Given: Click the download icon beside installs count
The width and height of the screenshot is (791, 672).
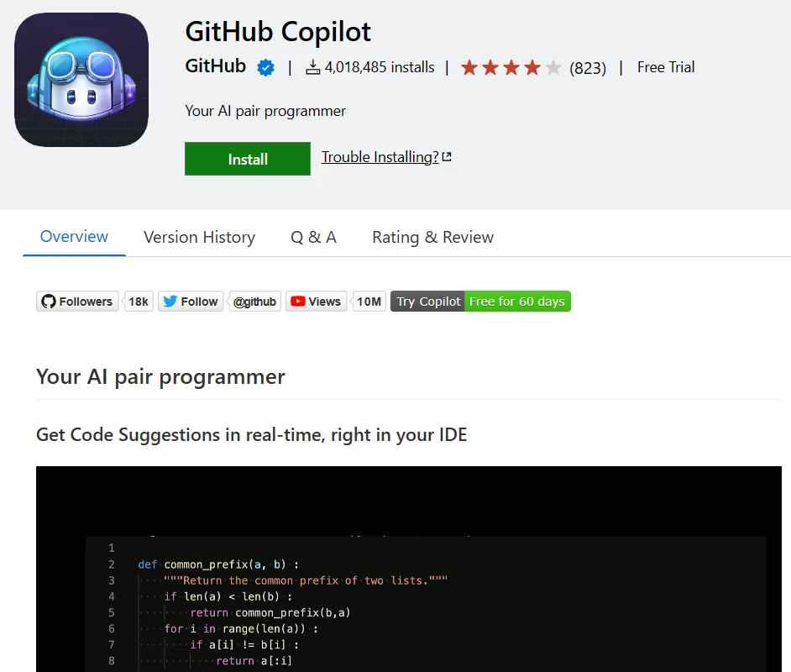Looking at the screenshot, I should coord(313,68).
